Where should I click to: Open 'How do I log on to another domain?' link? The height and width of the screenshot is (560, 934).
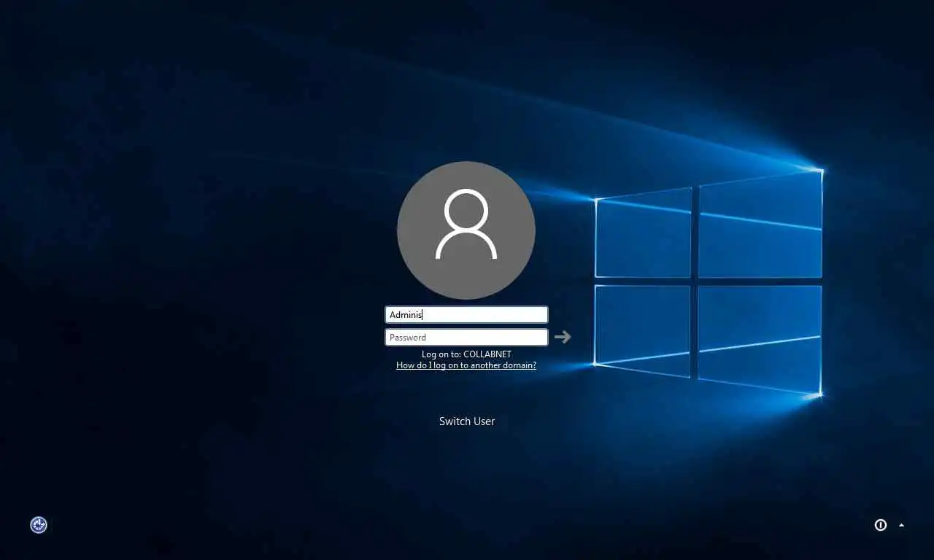[466, 365]
